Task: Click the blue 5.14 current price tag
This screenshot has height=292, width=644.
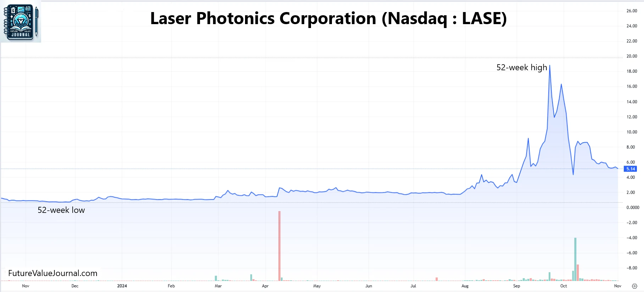Action: [x=631, y=169]
